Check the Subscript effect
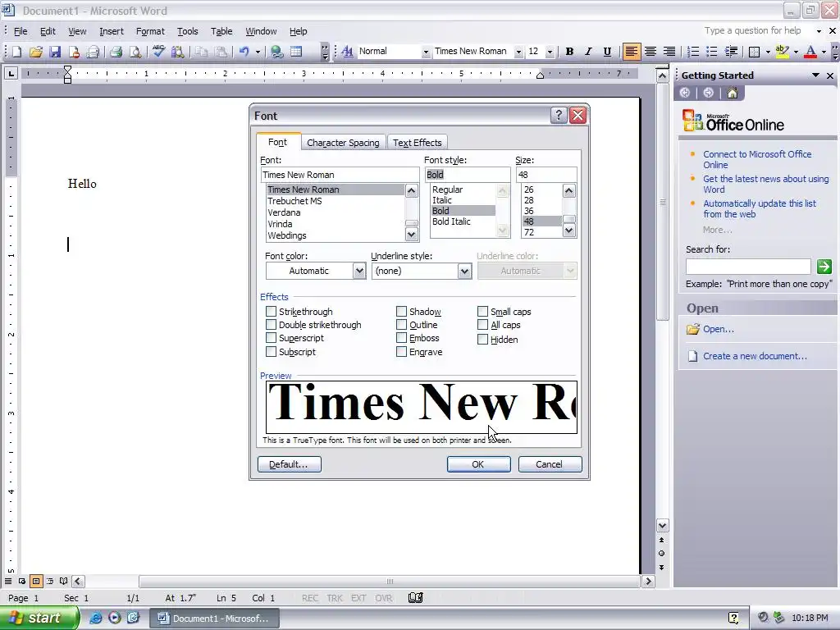 click(271, 352)
